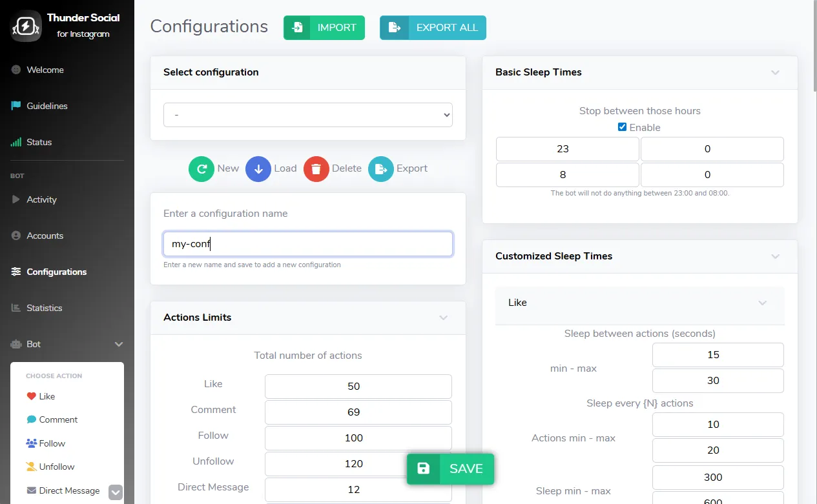Collapse the Like sleep times section

pos(763,303)
